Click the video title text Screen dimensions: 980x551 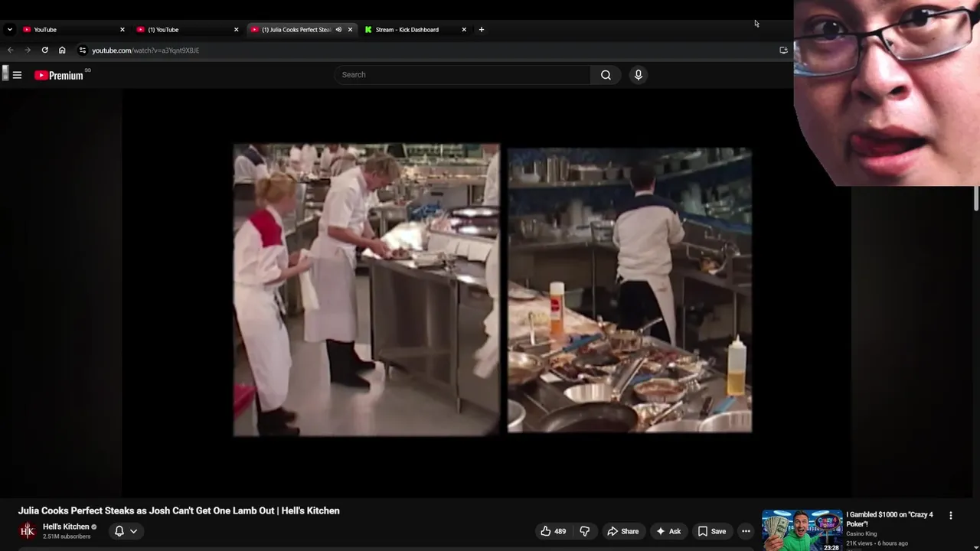(179, 510)
